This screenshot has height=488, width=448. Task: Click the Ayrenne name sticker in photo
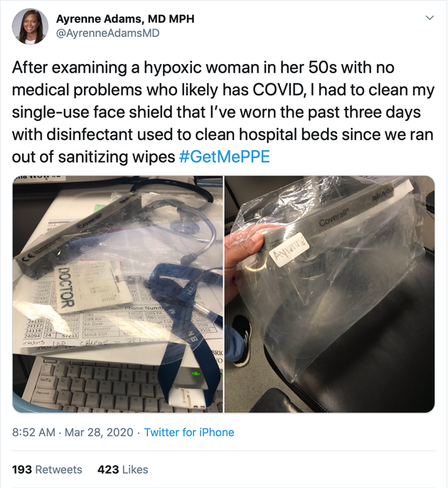coord(290,250)
